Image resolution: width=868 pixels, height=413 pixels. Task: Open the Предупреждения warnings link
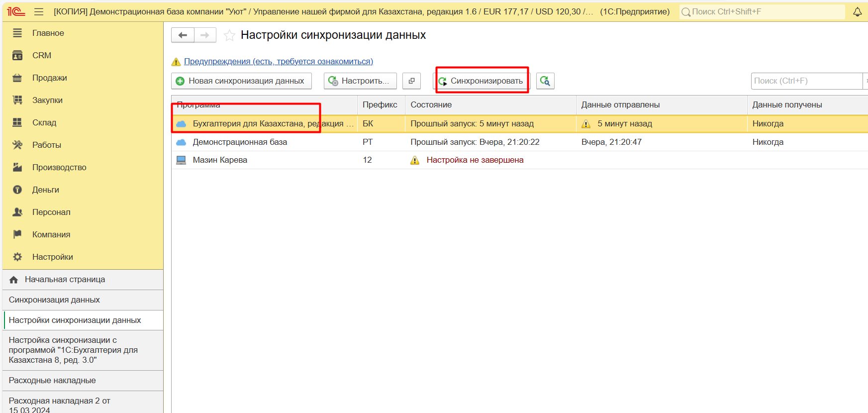[278, 62]
